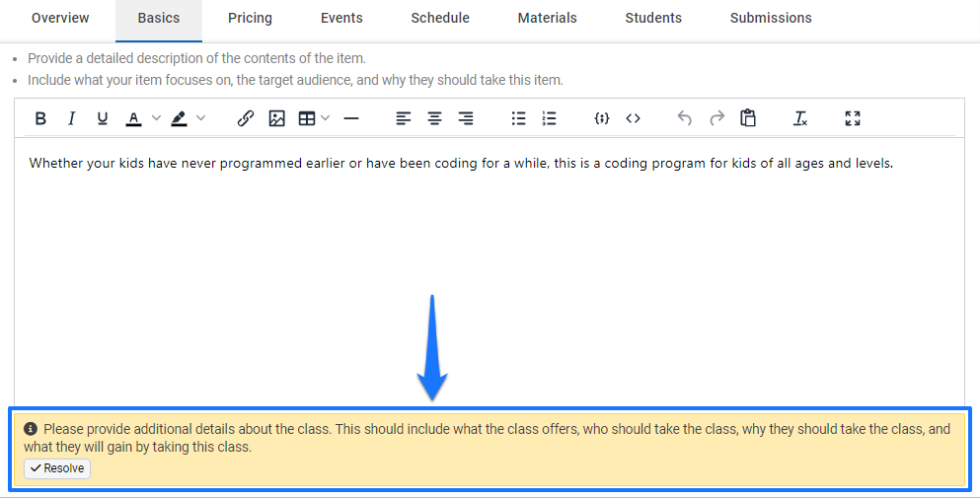The image size is (980, 498).
Task: Click the sentence beginning 'Whether your kids'
Action: [x=461, y=164]
